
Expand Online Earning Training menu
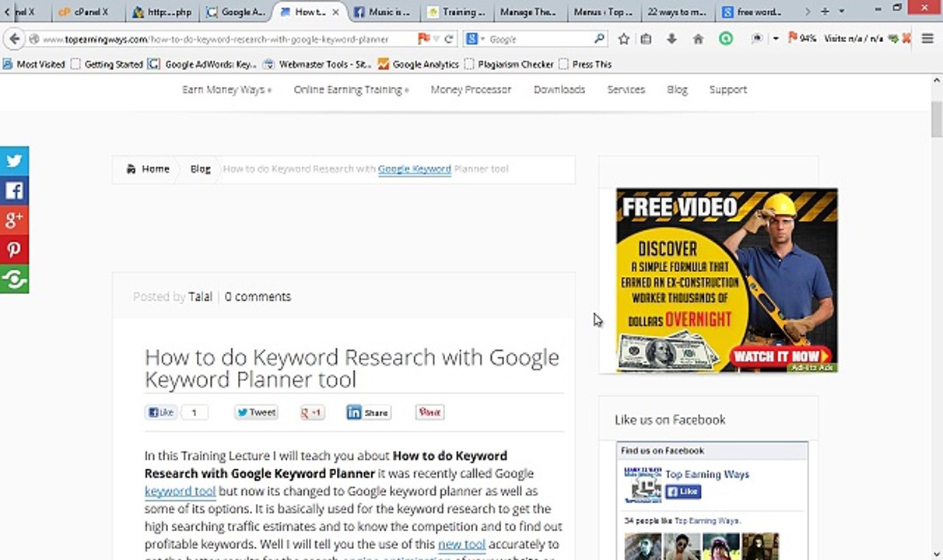pyautogui.click(x=351, y=89)
